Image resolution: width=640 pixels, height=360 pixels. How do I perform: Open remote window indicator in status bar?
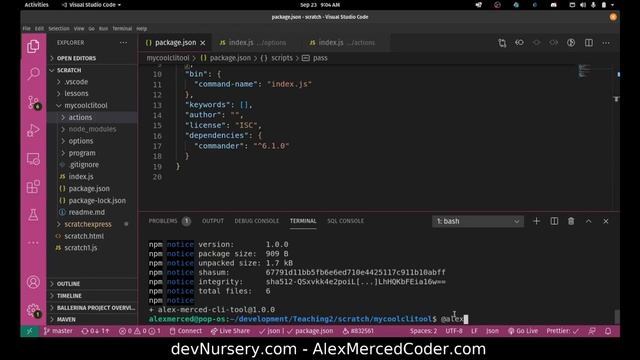click(x=29, y=331)
